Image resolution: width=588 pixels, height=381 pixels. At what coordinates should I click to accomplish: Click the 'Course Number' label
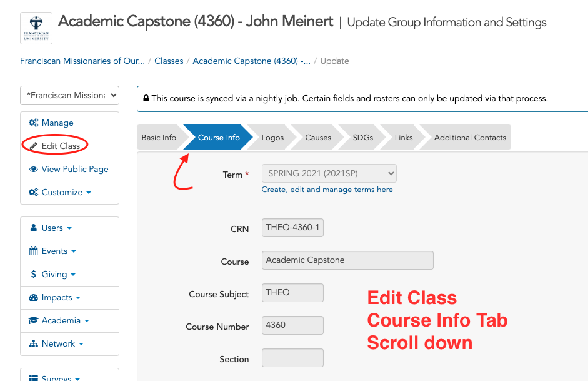217,327
